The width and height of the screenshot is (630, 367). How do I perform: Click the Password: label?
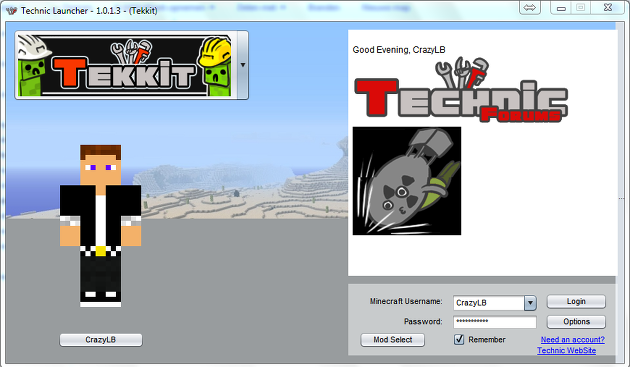point(423,322)
